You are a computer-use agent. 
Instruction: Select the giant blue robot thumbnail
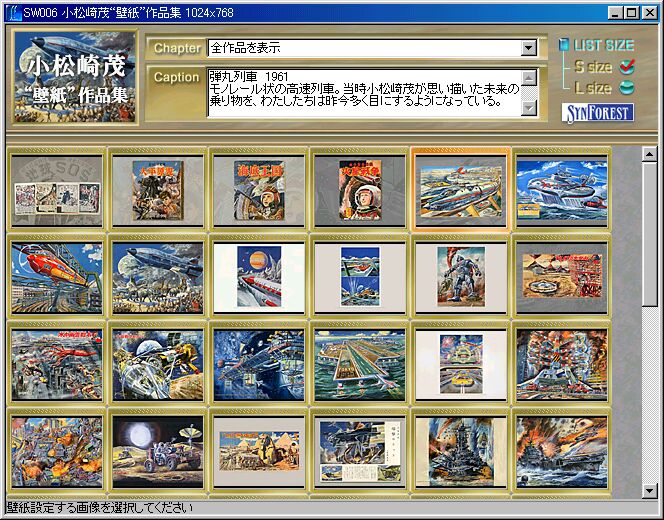pyautogui.click(x=461, y=278)
